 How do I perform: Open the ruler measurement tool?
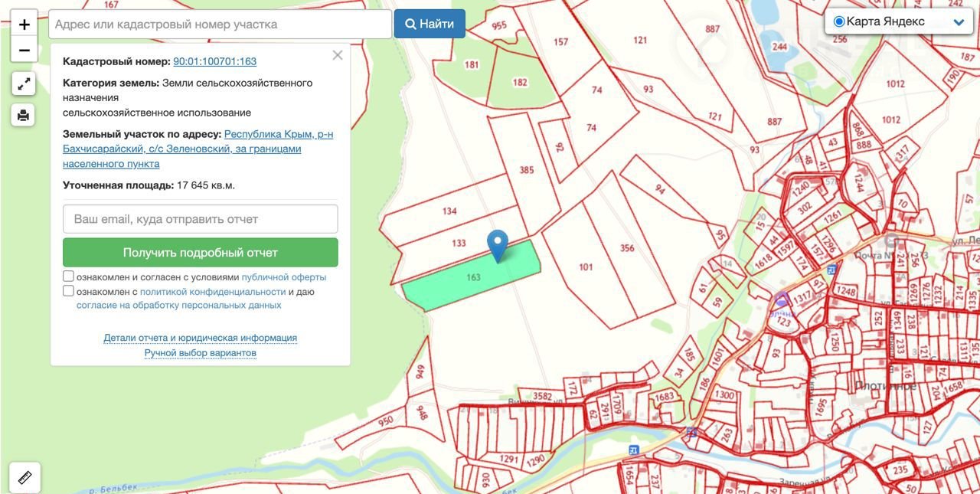click(24, 478)
